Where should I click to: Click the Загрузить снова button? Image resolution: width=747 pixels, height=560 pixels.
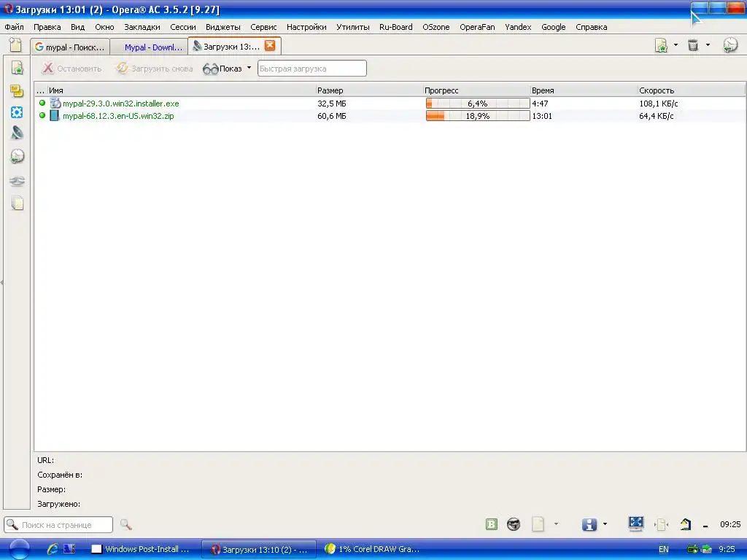point(155,69)
